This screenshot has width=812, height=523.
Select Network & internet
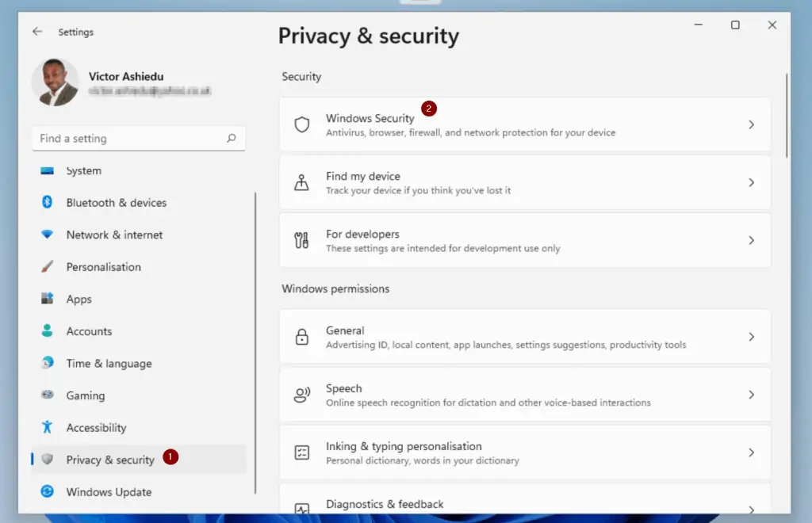(139, 235)
